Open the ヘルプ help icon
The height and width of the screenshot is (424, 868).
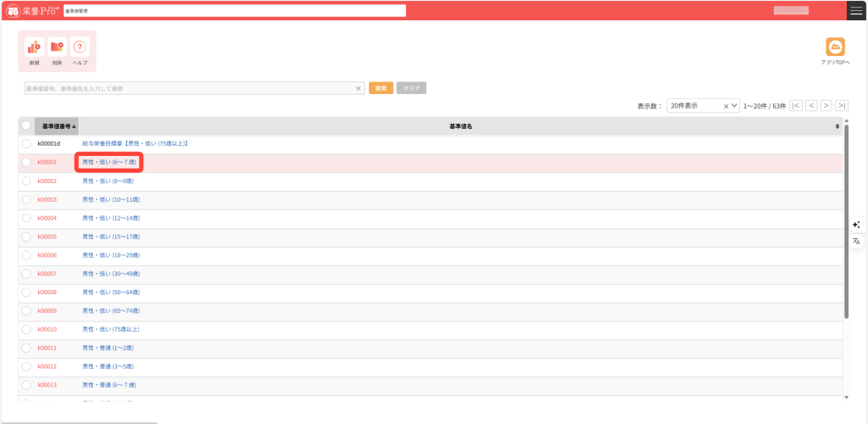click(x=80, y=47)
